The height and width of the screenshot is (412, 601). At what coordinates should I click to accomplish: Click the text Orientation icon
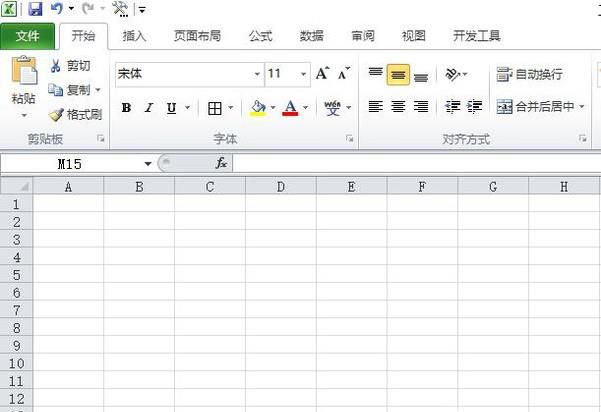(453, 74)
